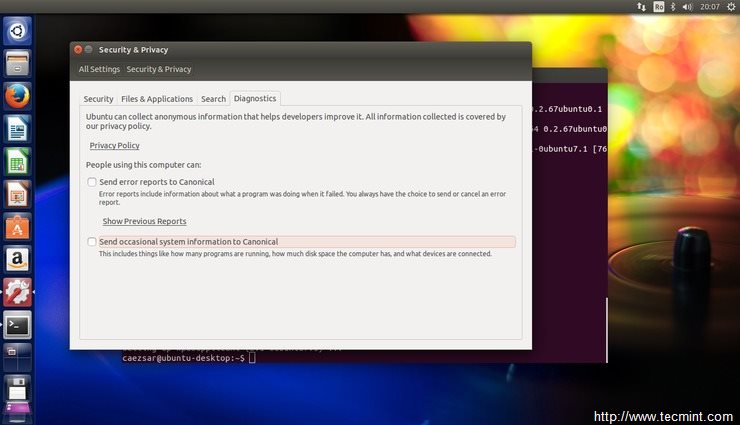Open the Amazon launcher icon
Screen dimensions: 740x425
coord(17,259)
